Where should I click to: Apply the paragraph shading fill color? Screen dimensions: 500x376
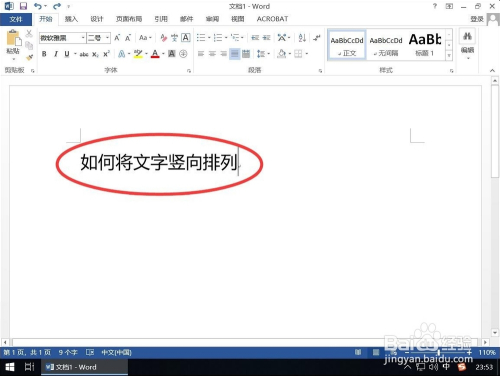[282, 54]
